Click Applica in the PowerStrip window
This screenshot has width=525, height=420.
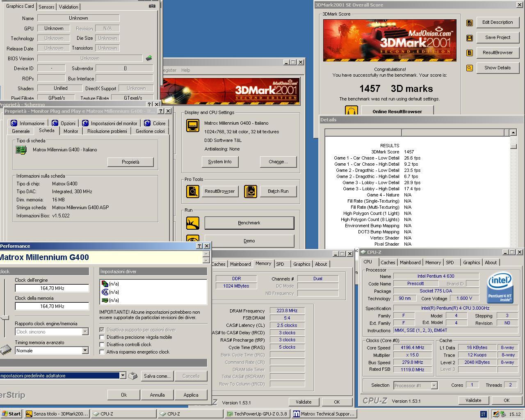[x=191, y=395]
